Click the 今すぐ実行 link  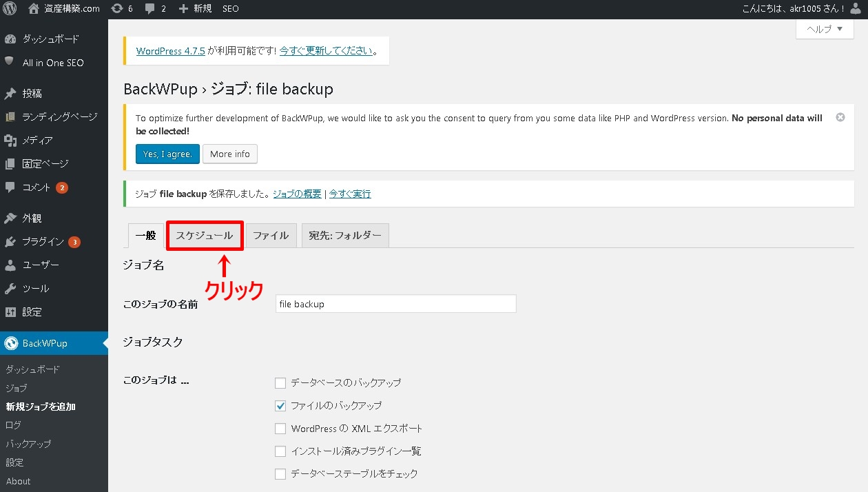(350, 194)
